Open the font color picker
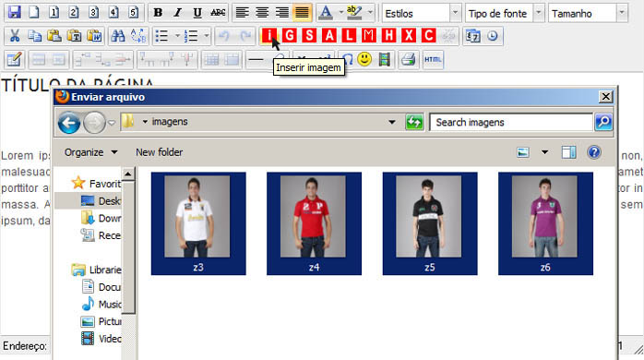The height and width of the screenshot is (360, 644). click(326, 13)
